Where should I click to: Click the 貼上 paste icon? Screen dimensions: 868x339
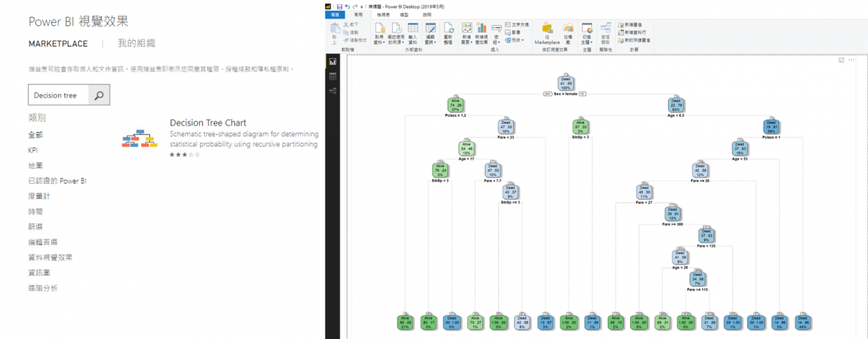pyautogui.click(x=335, y=28)
